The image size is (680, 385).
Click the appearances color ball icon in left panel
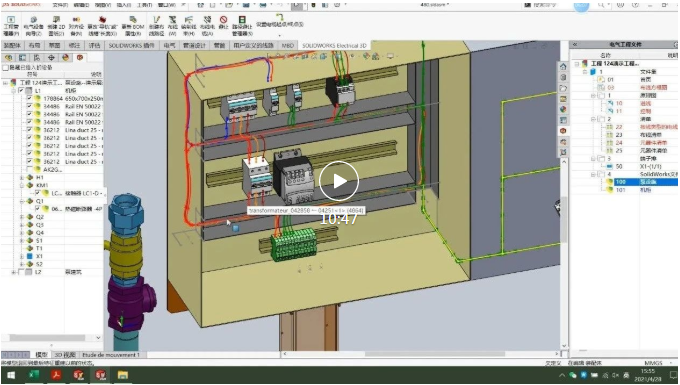point(65,58)
